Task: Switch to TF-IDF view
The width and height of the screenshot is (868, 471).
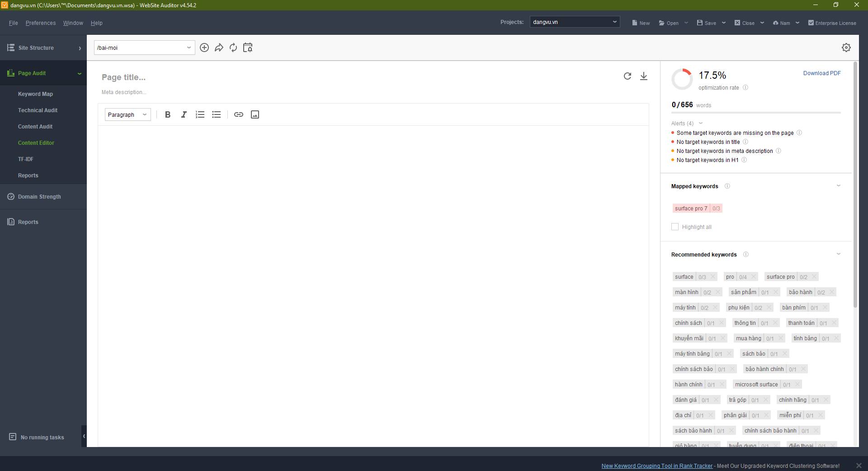Action: [26, 159]
